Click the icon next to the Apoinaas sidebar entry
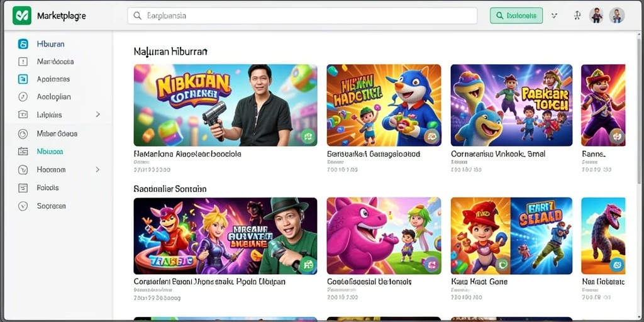This screenshot has height=322, width=644. click(23, 79)
